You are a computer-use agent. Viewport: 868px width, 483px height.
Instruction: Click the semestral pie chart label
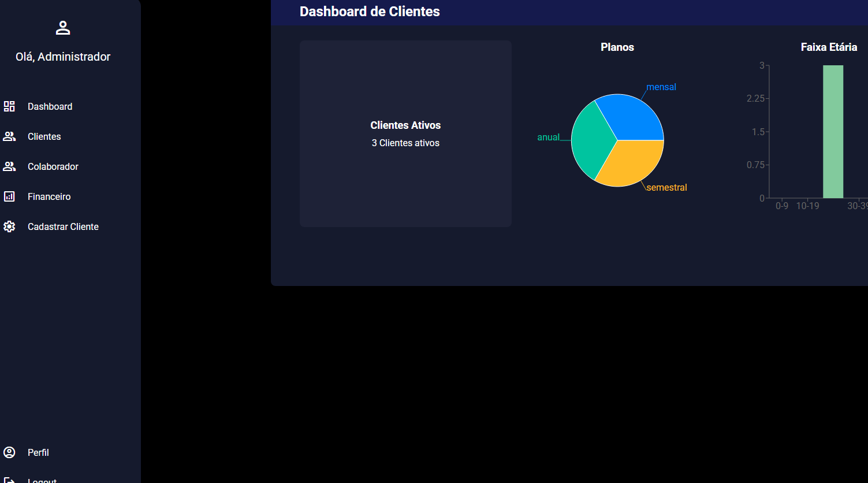click(x=666, y=187)
